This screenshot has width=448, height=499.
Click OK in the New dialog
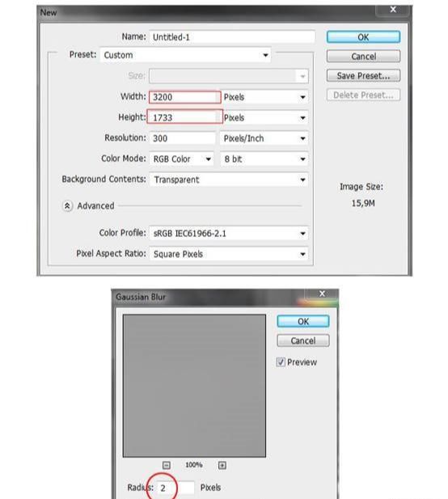pos(363,37)
